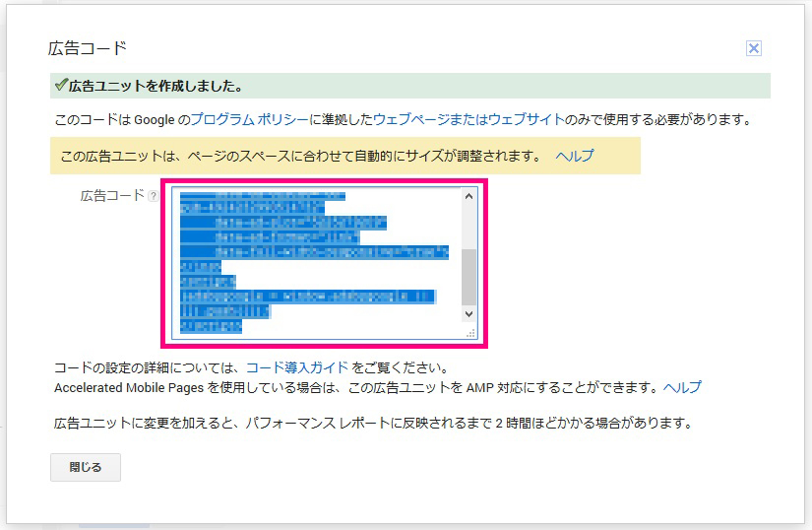
Task: Open the ウェブページまたはウェブサイト link
Action: (468, 119)
